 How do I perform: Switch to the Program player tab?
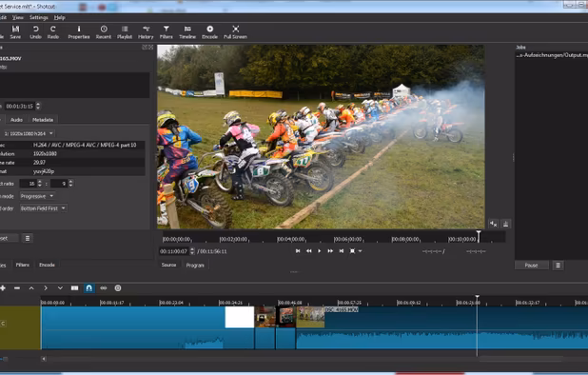tap(195, 266)
